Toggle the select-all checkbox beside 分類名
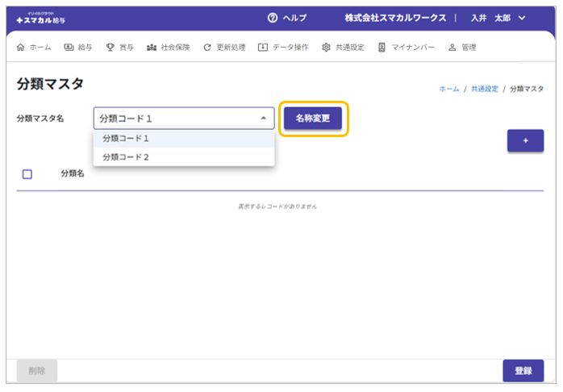 point(27,173)
